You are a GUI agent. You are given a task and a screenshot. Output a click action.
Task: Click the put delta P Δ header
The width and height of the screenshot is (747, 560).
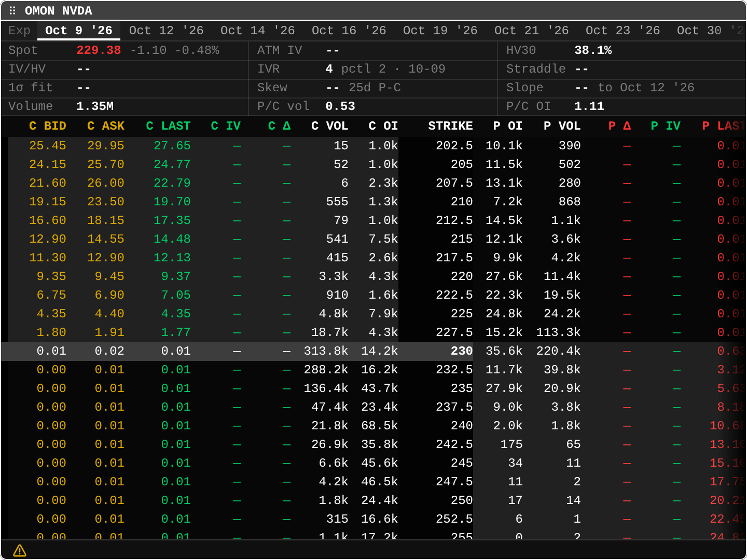619,126
